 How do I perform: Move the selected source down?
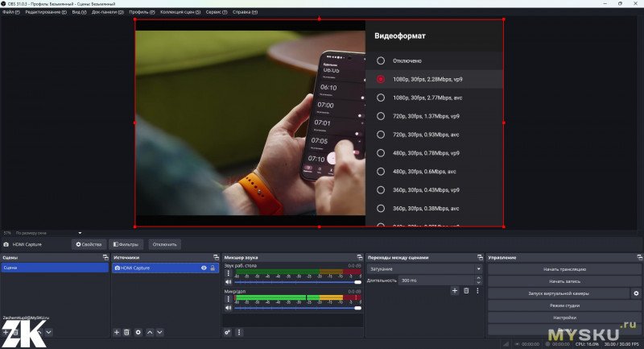click(x=159, y=332)
